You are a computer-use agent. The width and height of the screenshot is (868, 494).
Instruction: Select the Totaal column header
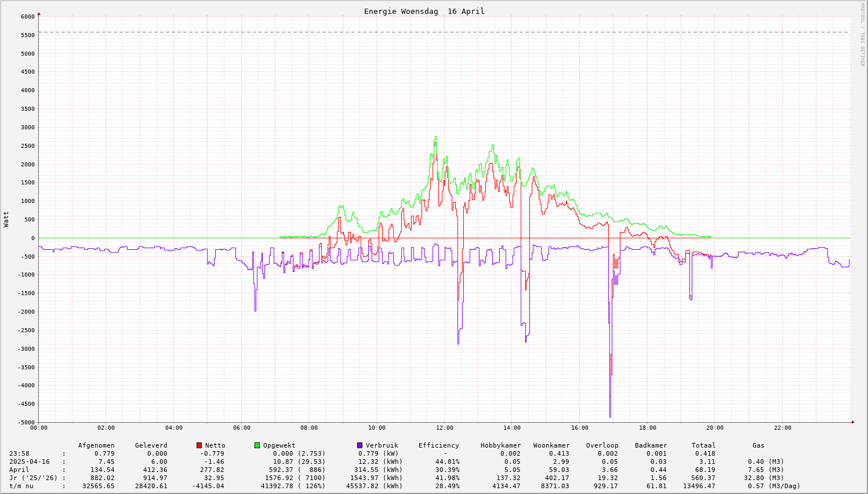(x=703, y=445)
